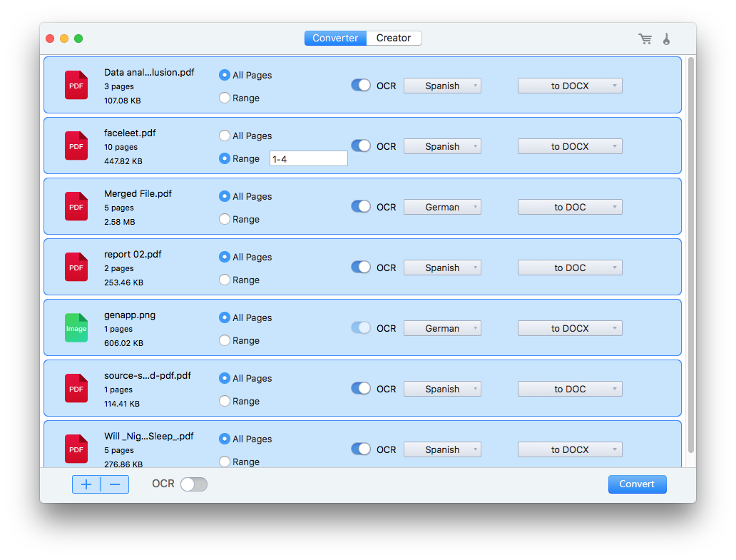Select file name faceleet.pdf
The width and height of the screenshot is (736, 560).
(x=130, y=133)
